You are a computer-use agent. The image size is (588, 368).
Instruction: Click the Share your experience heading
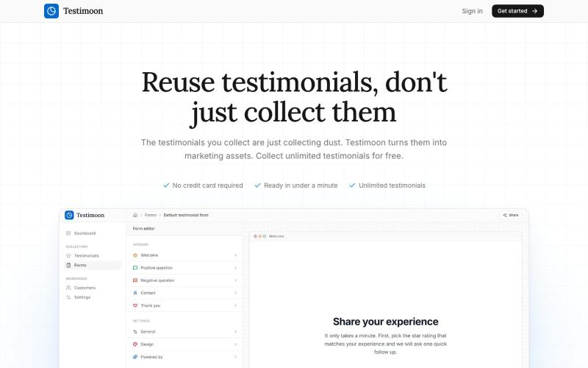click(385, 322)
